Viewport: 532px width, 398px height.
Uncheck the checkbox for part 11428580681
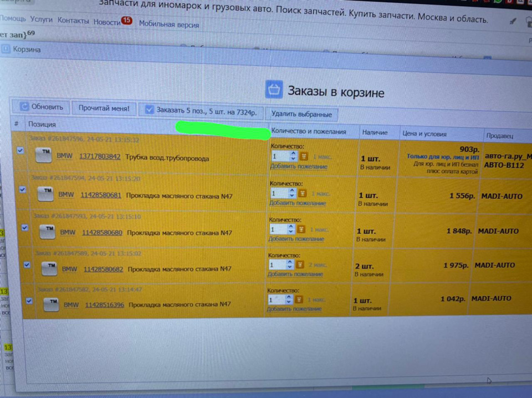click(22, 189)
